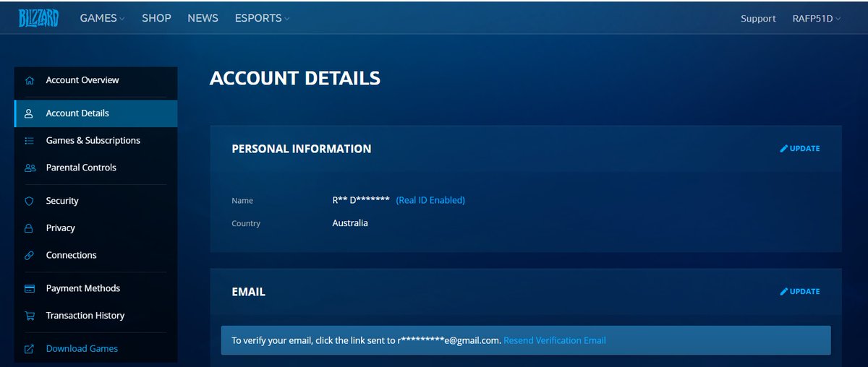Click the Connections link icon
Viewport: 868px width, 367px height.
(30, 255)
